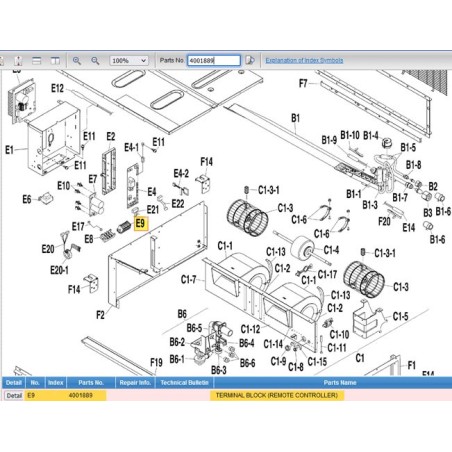Select the B6-5 label in diagram
This screenshot has width=452, height=452.
coord(194,328)
